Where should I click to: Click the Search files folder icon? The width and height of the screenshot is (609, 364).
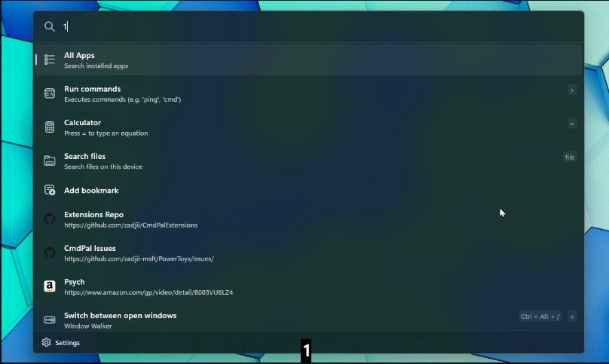point(49,161)
